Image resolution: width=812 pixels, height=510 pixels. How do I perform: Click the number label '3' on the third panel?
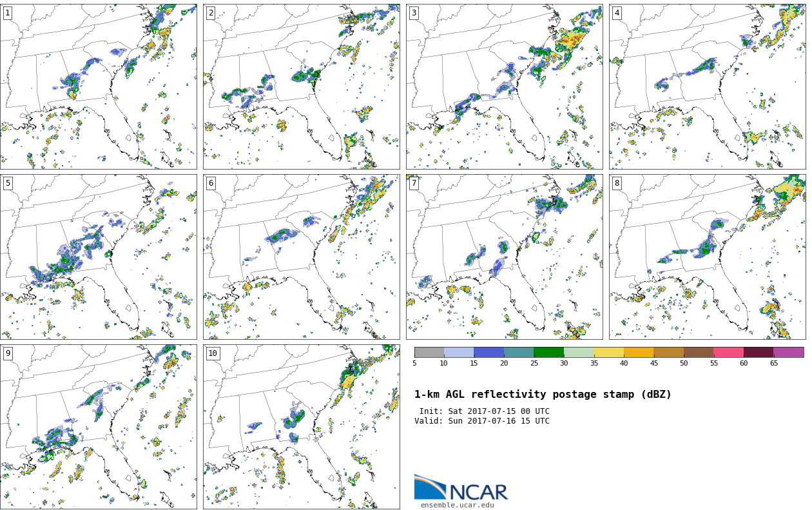[x=414, y=13]
